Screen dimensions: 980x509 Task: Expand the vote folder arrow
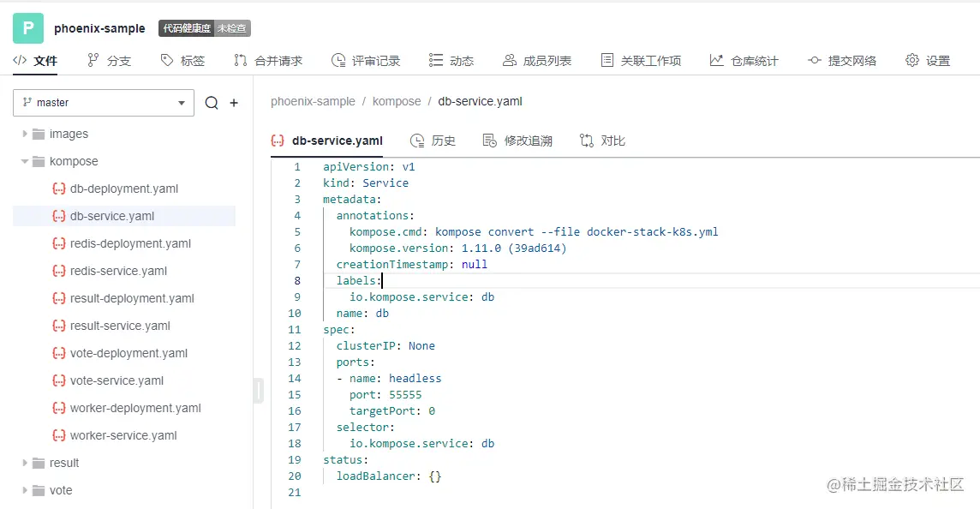click(x=24, y=490)
